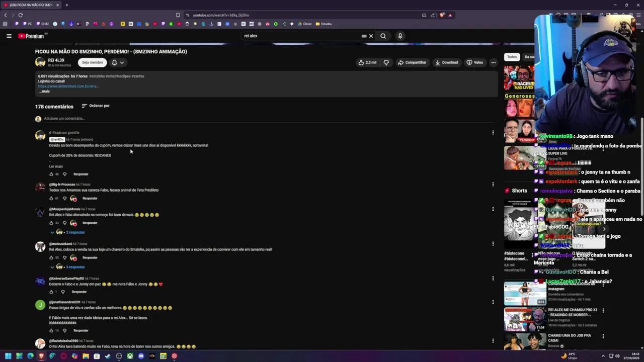This screenshot has width=644, height=362.
Task: Open REI 4L3X channel avatar
Action: tap(40, 62)
